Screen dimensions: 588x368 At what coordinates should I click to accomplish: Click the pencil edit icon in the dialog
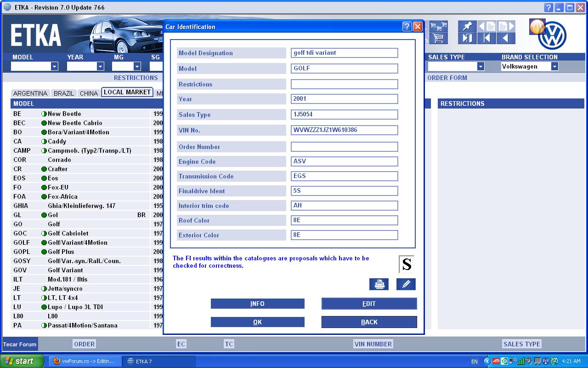(406, 284)
